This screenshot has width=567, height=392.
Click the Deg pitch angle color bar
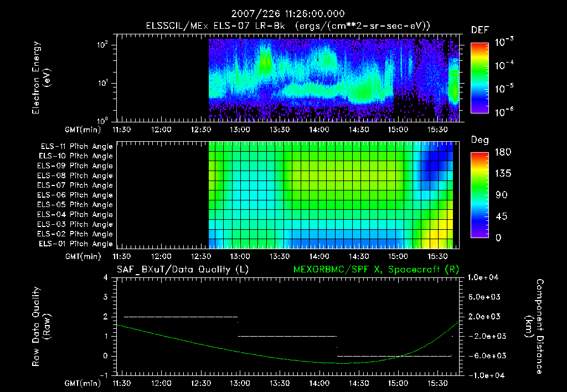pyautogui.click(x=480, y=195)
